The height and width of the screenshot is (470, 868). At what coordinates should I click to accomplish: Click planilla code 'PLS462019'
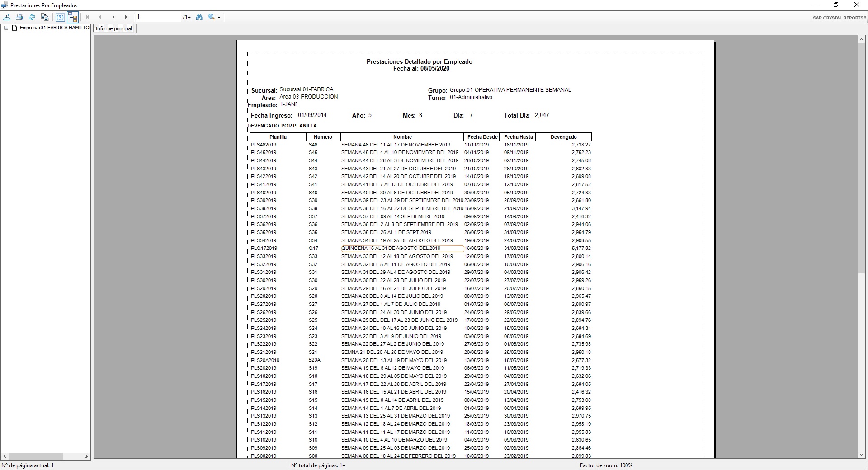(x=264, y=145)
